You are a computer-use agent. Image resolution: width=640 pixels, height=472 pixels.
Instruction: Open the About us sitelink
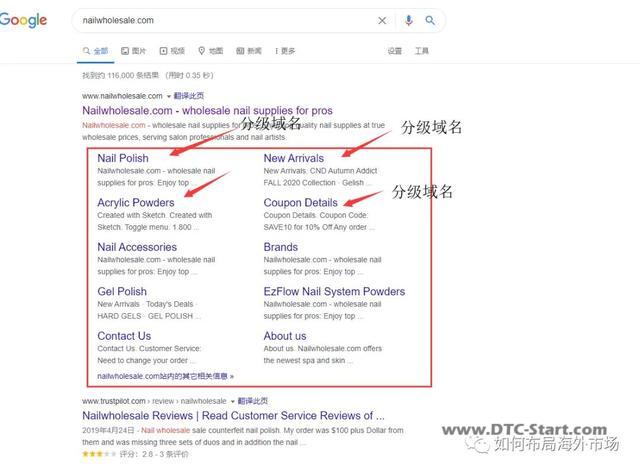click(284, 336)
